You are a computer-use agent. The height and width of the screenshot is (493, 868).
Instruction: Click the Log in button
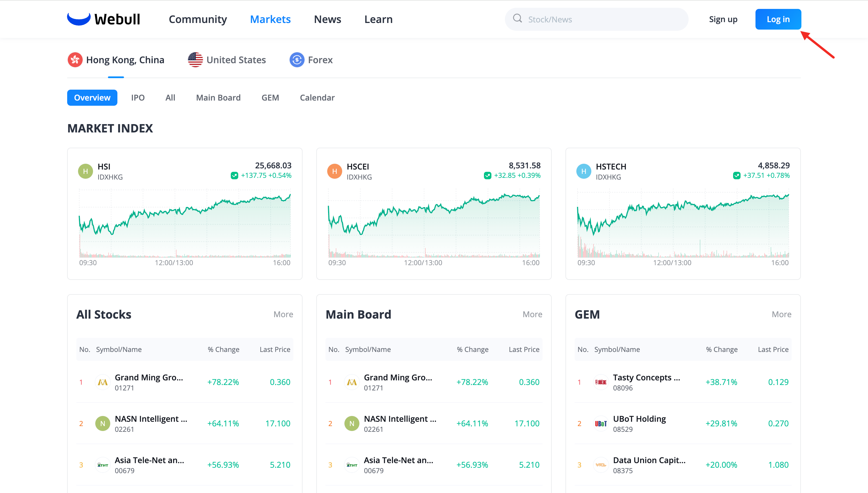click(778, 19)
